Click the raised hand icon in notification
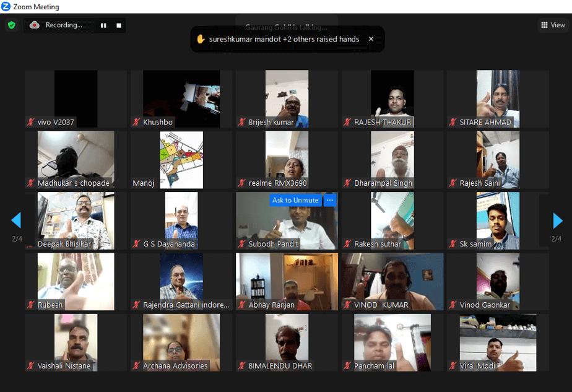Viewport: 572px width, 392px height. [201, 39]
